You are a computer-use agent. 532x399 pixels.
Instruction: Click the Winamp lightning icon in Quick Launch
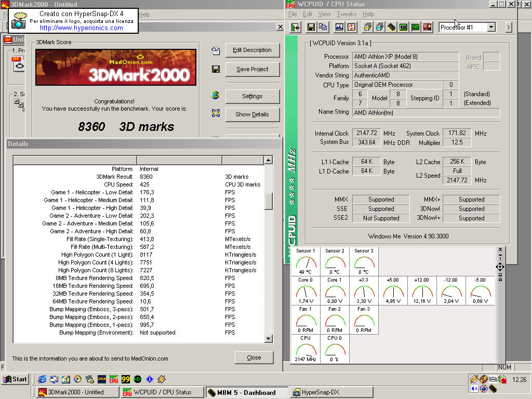coord(162,379)
